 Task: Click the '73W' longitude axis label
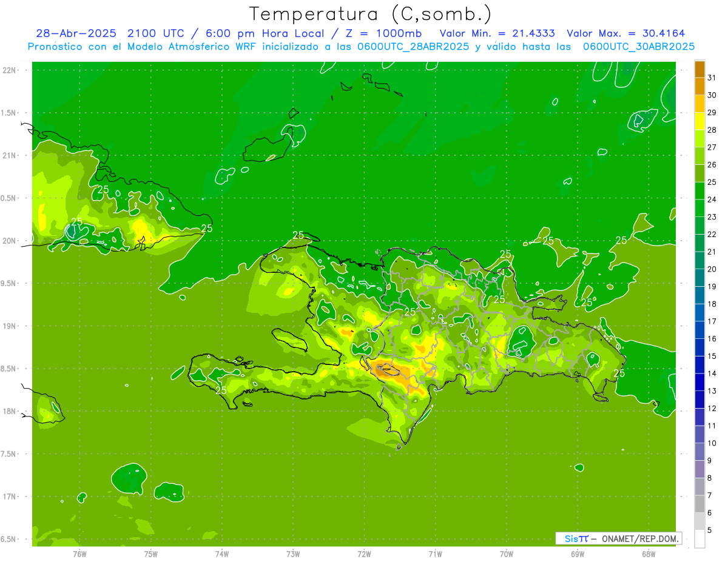pos(293,554)
